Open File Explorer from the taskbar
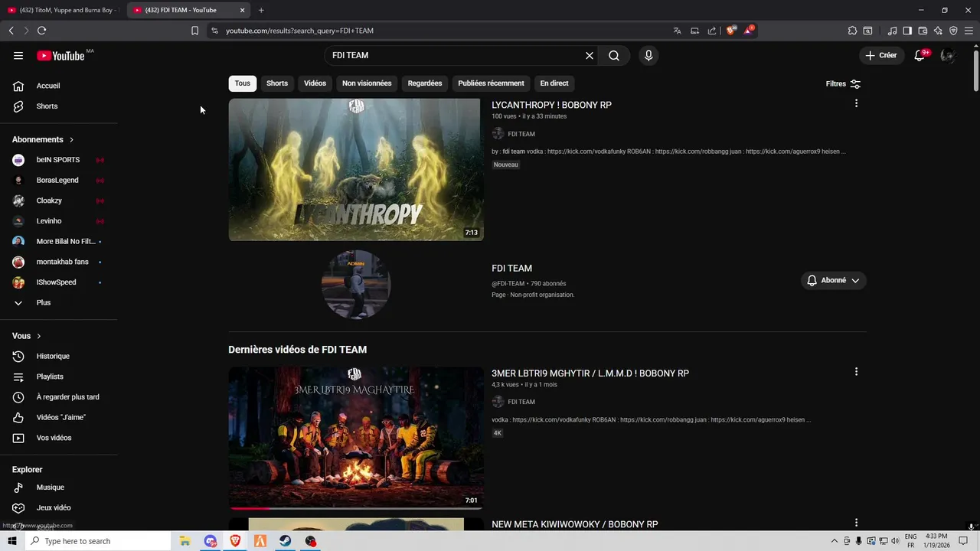The width and height of the screenshot is (980, 551). [185, 541]
